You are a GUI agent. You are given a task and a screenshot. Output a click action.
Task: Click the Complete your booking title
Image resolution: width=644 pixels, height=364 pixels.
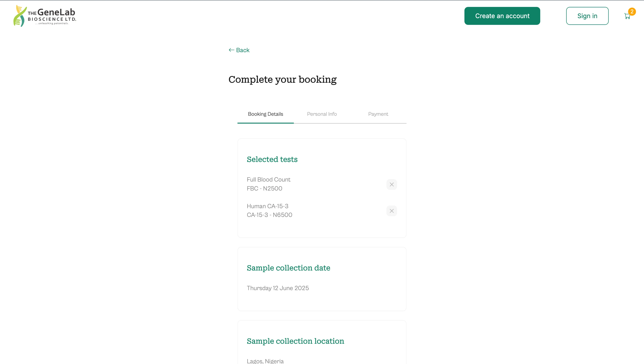282,79
